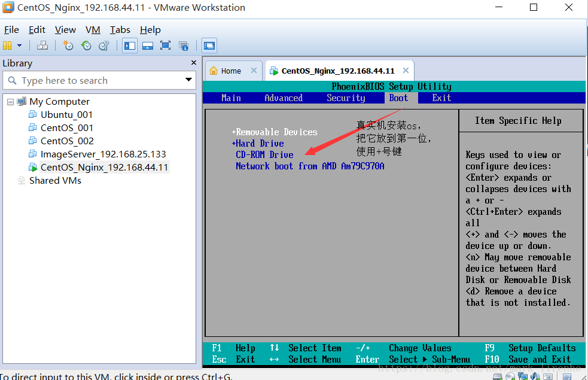The height and width of the screenshot is (380, 588).
Task: Take a snapshot of this VM
Action: pyautogui.click(x=68, y=45)
